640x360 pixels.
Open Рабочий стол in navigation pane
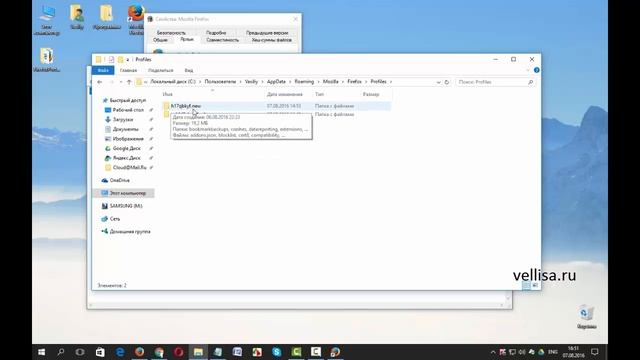[128, 110]
